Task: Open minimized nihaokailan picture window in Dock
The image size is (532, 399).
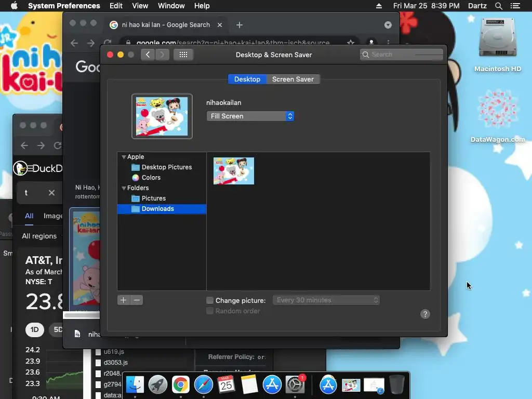Action: pyautogui.click(x=351, y=385)
